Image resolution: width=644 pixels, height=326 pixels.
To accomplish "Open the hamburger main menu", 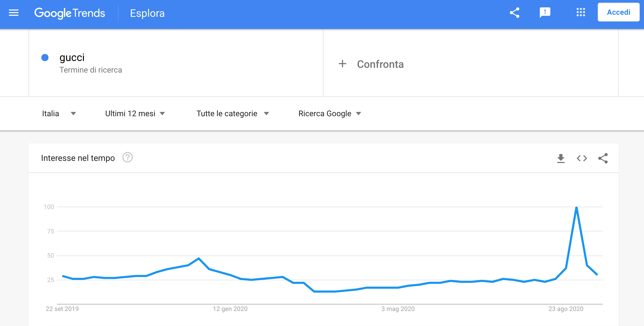I will coord(14,13).
